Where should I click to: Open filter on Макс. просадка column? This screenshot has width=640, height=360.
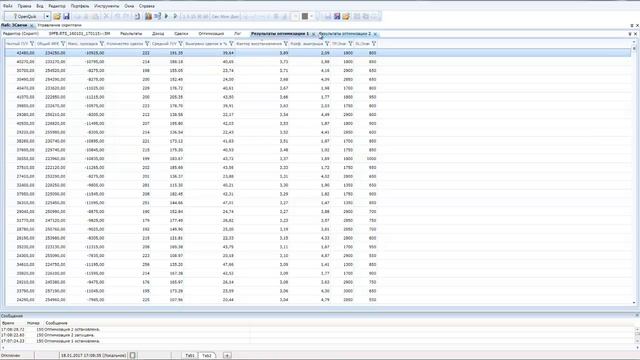click(x=102, y=44)
